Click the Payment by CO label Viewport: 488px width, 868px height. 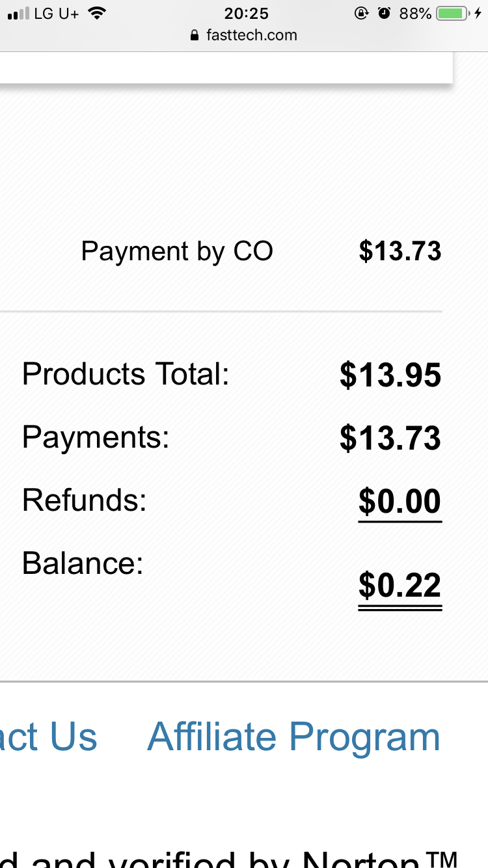pos(177,251)
